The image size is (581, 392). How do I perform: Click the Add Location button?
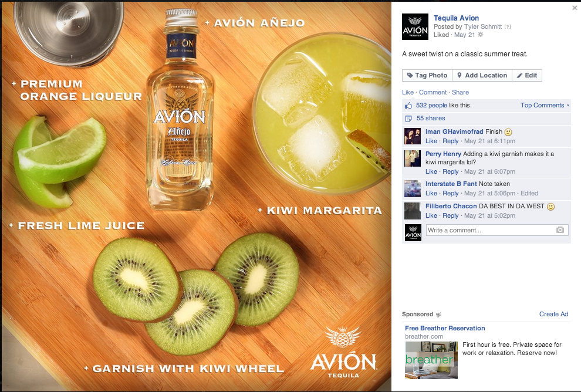pyautogui.click(x=482, y=75)
